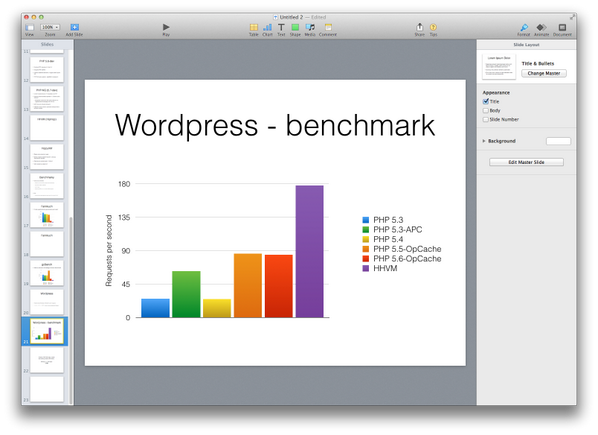
Task: Select slide 18 thumbnail in navigator
Action: 47,244
